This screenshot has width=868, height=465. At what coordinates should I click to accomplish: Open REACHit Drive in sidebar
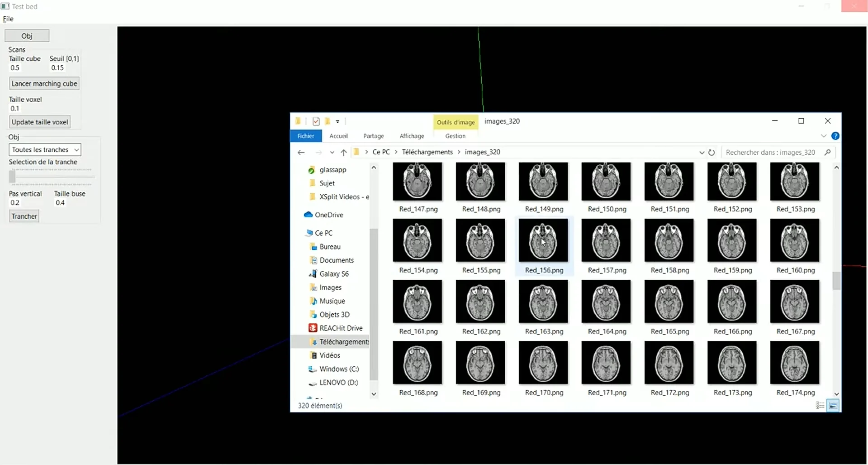point(341,328)
